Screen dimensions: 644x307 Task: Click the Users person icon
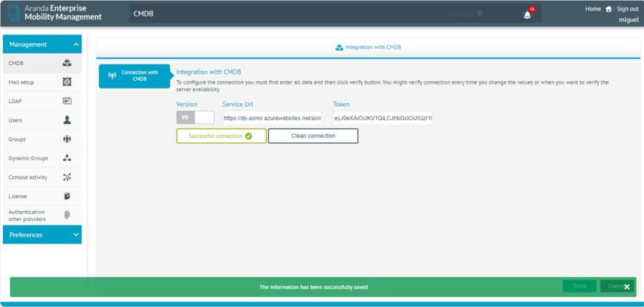67,120
